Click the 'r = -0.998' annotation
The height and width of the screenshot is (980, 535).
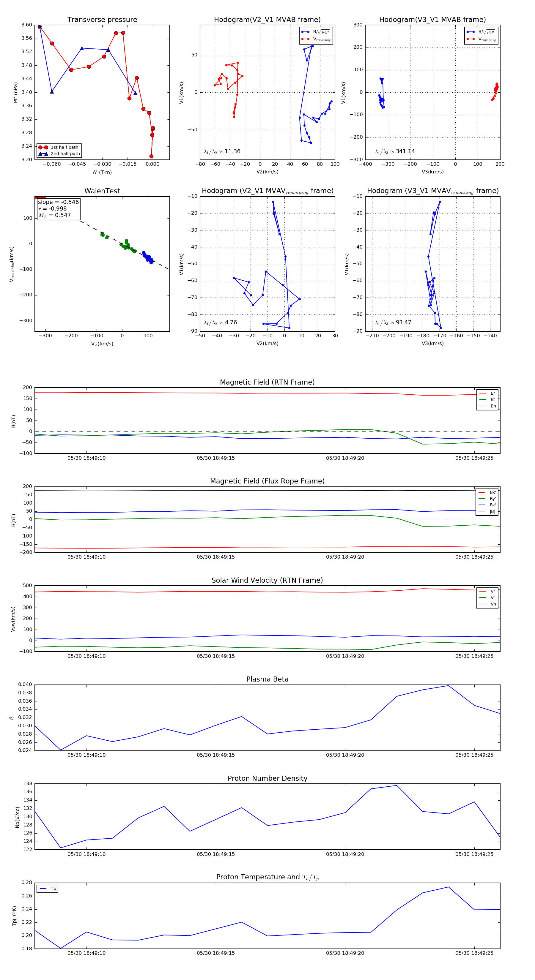point(53,208)
